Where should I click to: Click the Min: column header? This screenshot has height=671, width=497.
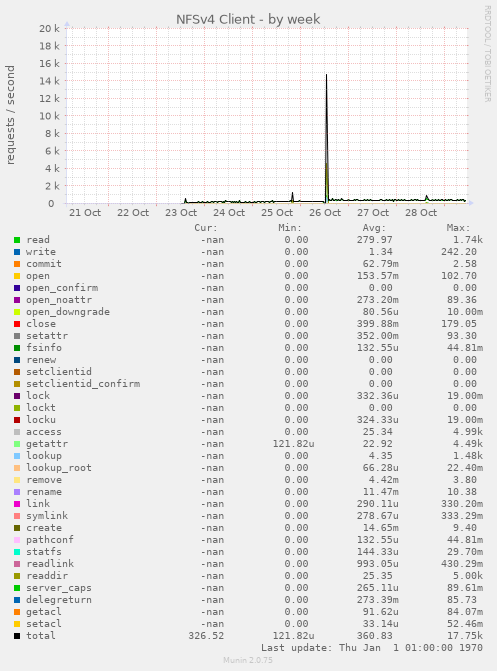tap(290, 228)
